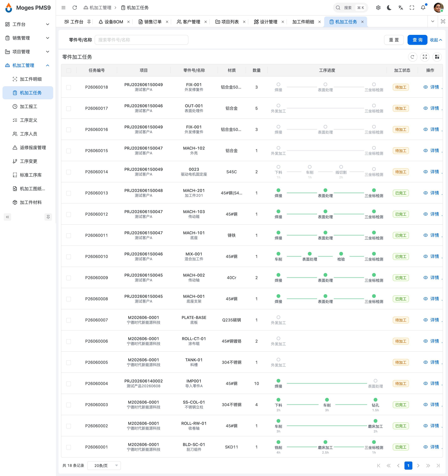The width and height of the screenshot is (448, 476).
Task: Collapse the 机加工管理 sidebar menu
Action: 28,65
